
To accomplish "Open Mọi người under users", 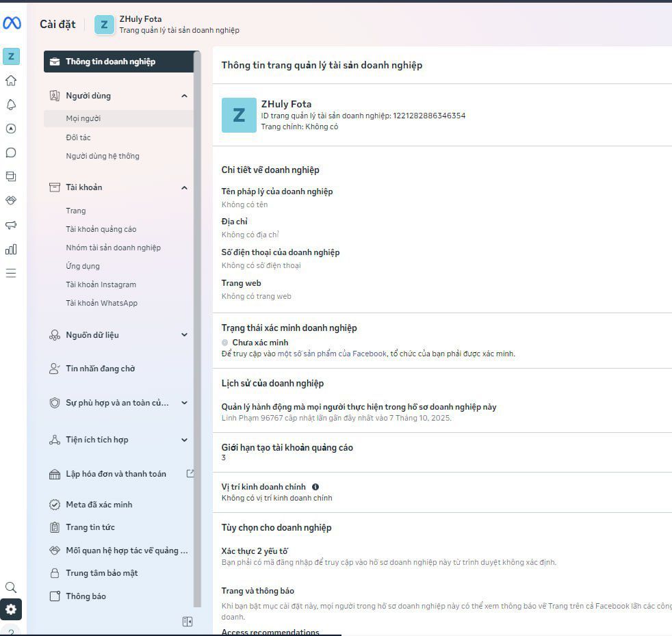I will coord(118,118).
